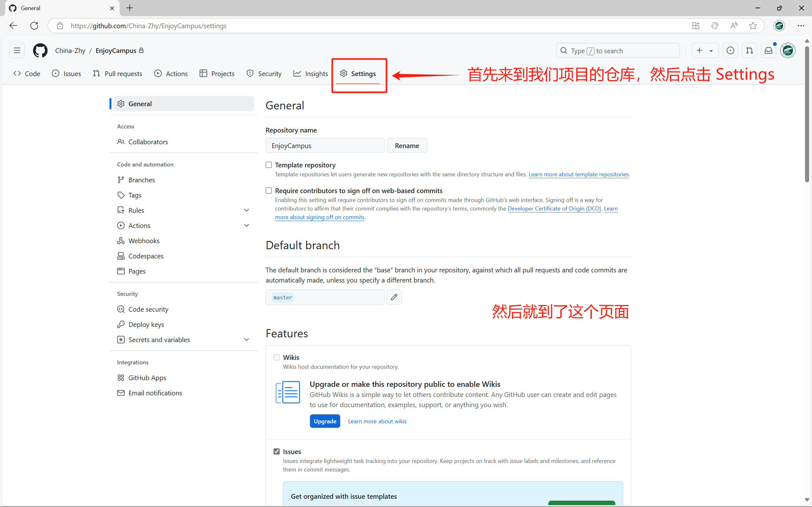Viewport: 812px width, 507px height.
Task: Click the browser profile avatar icon
Action: (x=779, y=26)
